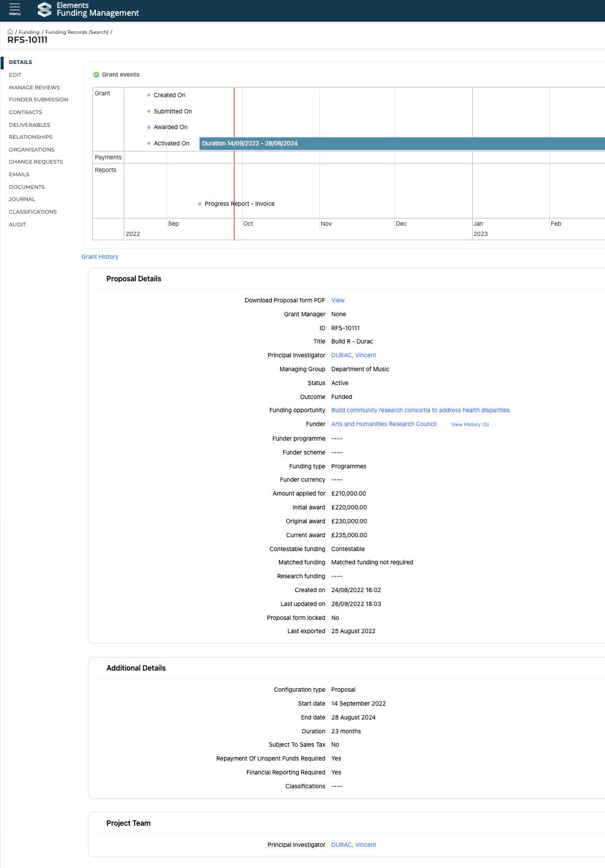Click the Awarded On event marker
The width and height of the screenshot is (605, 868).
pos(149,127)
